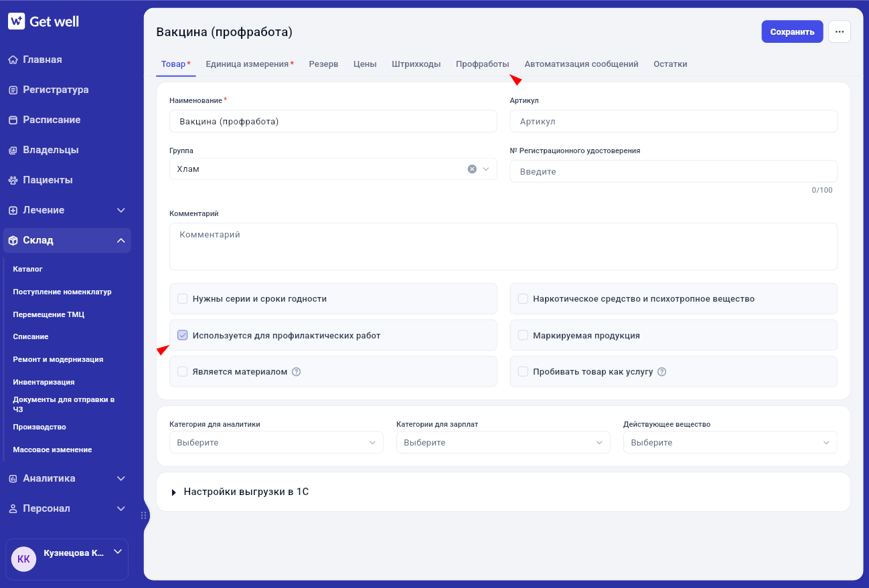Enable the Маркируемая продукция checkbox

click(x=523, y=335)
